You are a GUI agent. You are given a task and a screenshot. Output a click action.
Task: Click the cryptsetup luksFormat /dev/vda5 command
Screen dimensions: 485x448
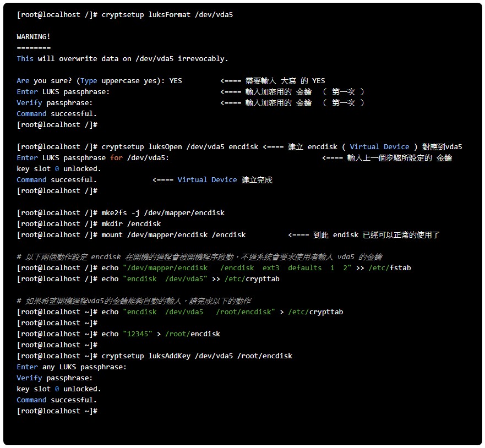[167, 14]
